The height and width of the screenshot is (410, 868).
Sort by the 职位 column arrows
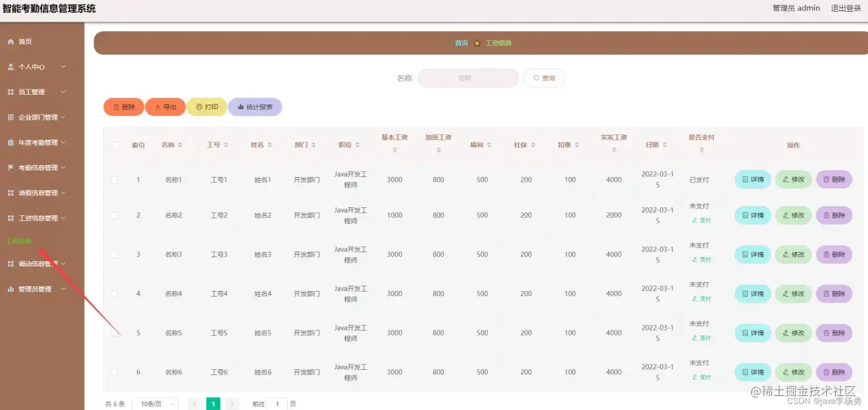358,145
